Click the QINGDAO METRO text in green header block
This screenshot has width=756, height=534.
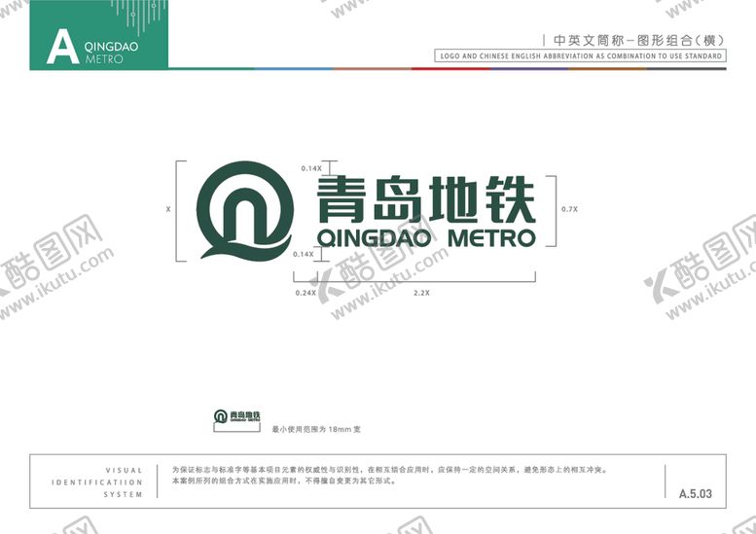point(111,53)
